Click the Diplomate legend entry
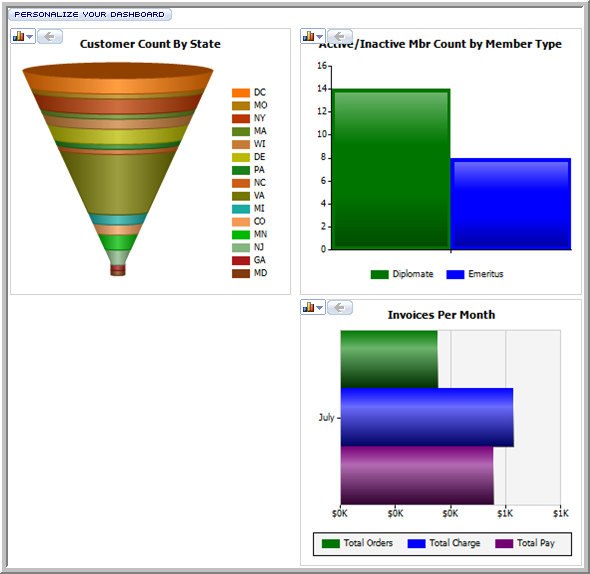Viewport: 590px width, 574px height. 402,274
